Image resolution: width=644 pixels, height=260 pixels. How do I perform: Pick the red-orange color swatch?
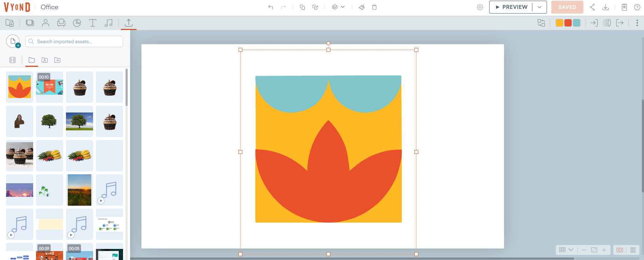tap(568, 23)
